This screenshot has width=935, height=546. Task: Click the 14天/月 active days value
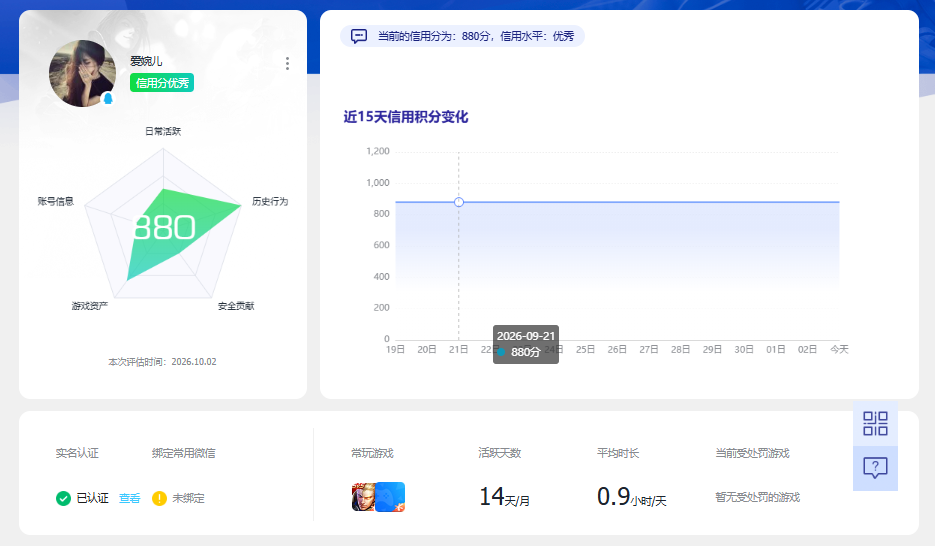504,497
